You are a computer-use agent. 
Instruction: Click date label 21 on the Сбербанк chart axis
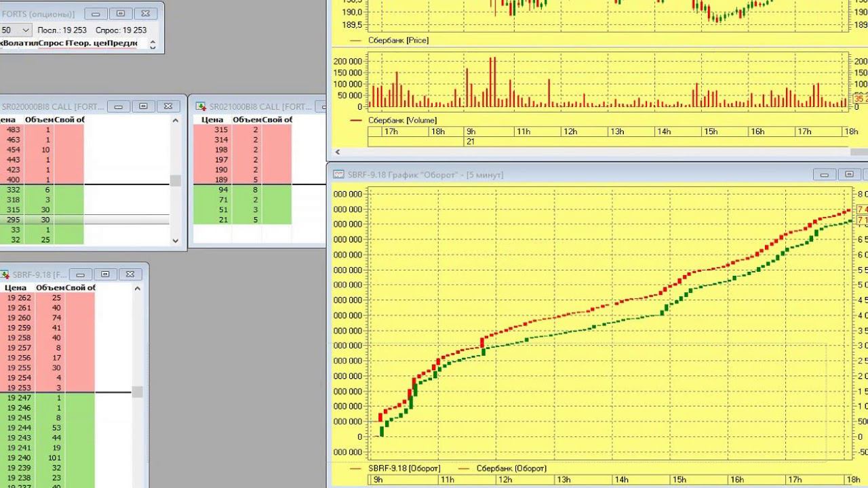471,141
